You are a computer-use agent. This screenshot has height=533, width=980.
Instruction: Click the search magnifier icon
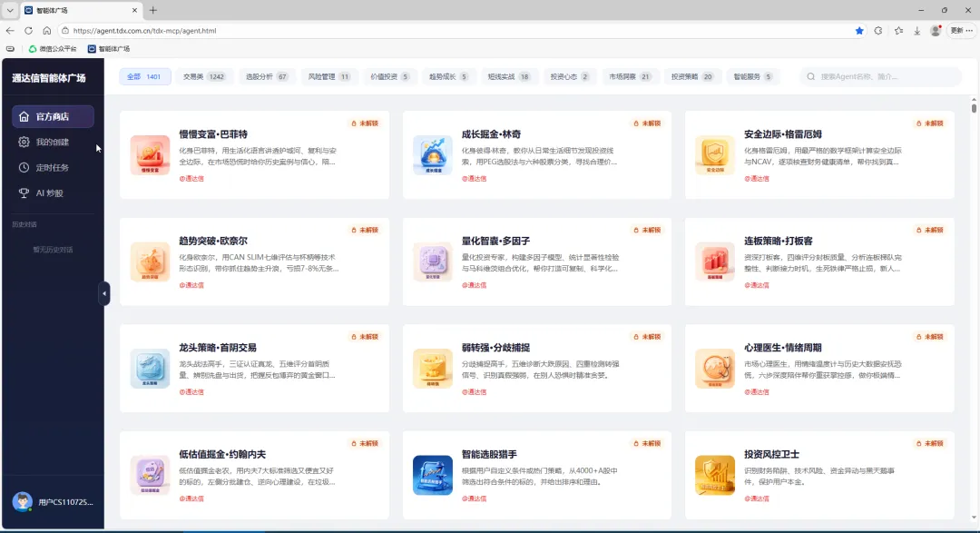click(810, 76)
